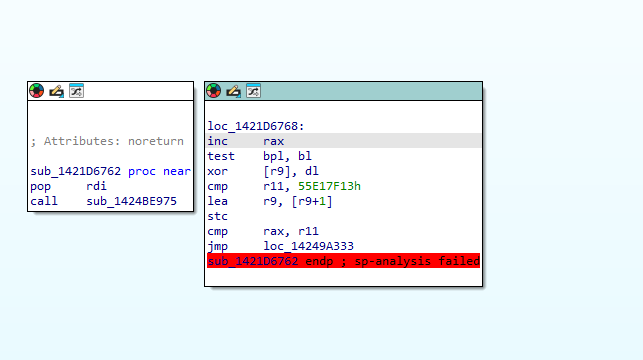Viewport: 643px width, 360px height.
Task: Click the 'lea r9, [r9+1]' instruction
Action: coord(270,201)
